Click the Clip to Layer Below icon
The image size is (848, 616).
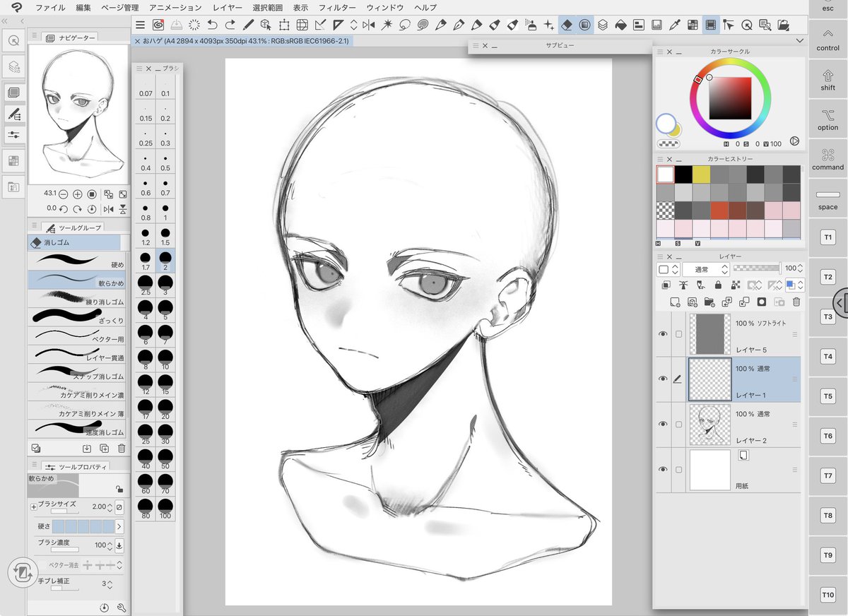[x=666, y=285]
